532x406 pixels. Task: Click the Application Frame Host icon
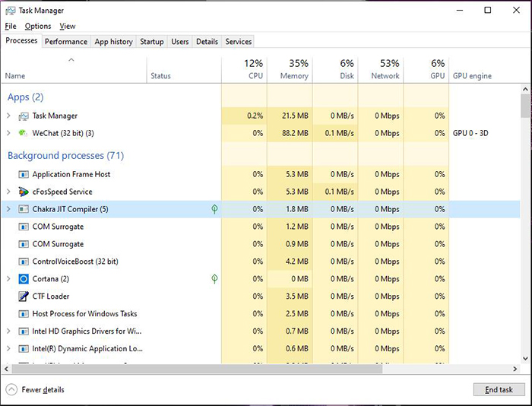point(24,174)
